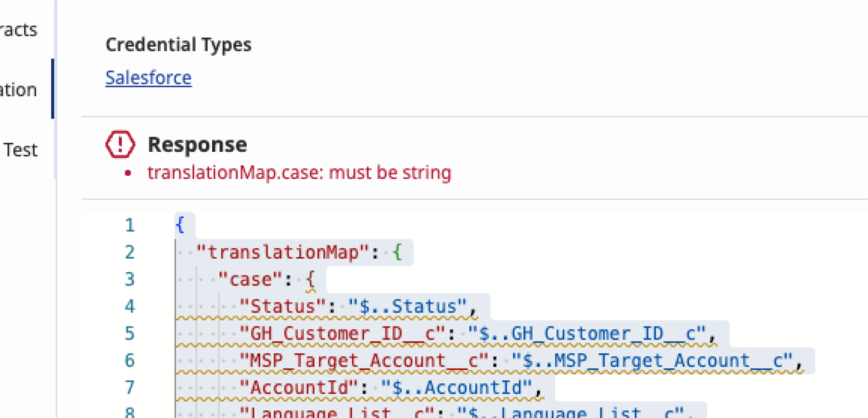Click the green brace after "translationMap"
This screenshot has width=868, height=418.
[x=398, y=252]
